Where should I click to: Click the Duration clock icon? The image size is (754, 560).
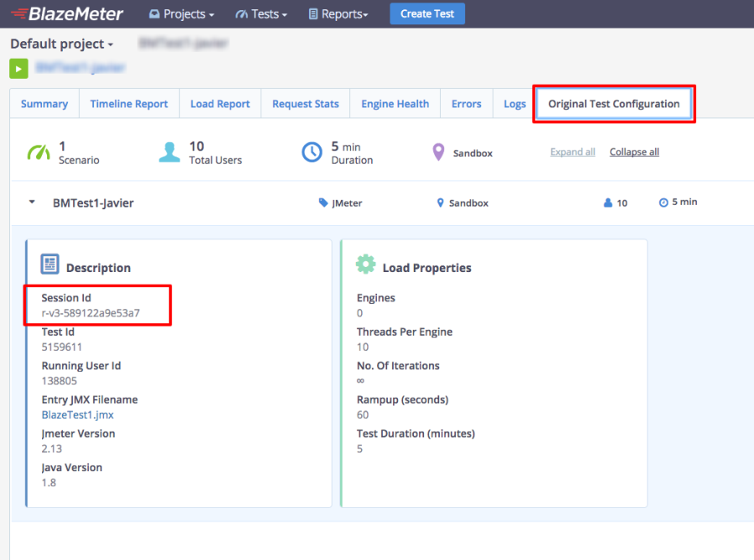click(312, 152)
